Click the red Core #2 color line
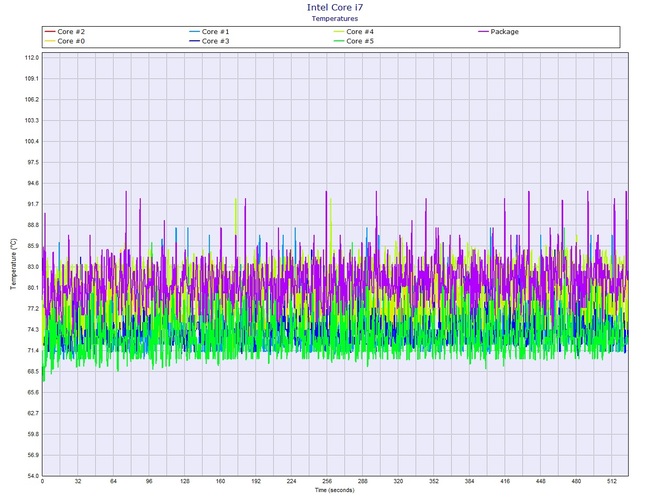670x502 pixels. point(50,32)
